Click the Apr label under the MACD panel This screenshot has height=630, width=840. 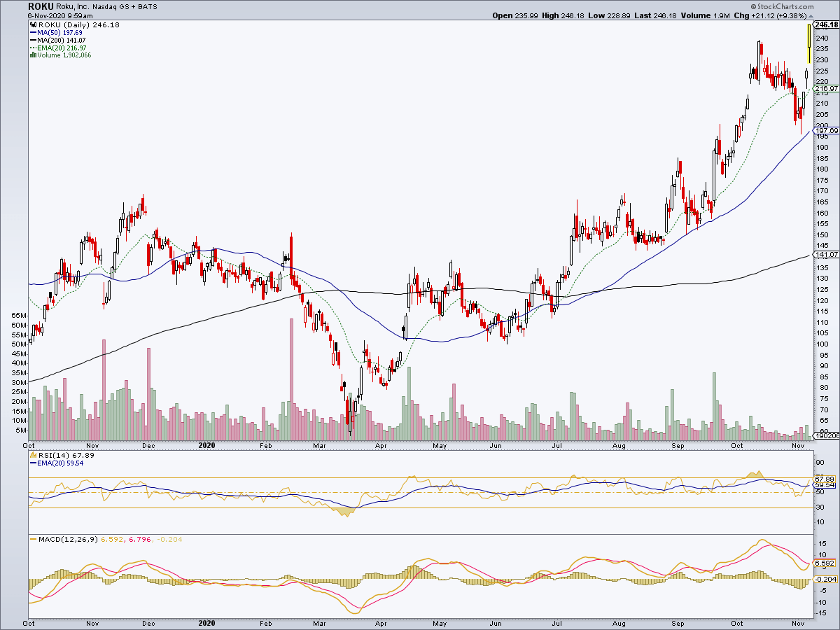point(381,622)
